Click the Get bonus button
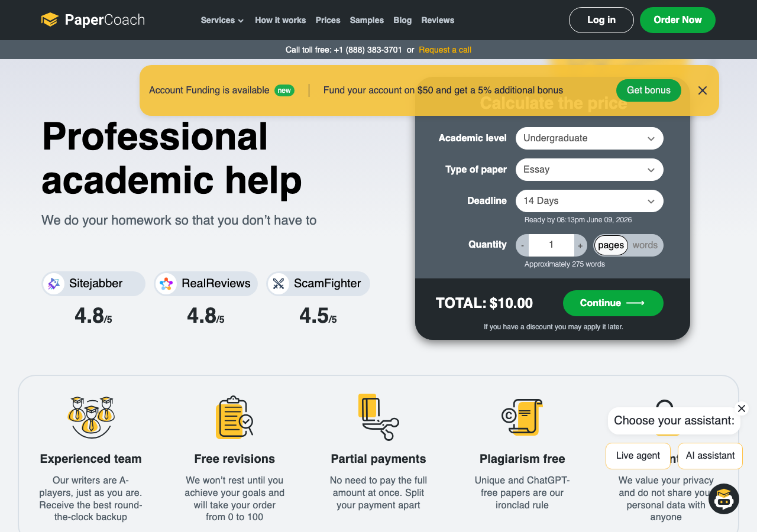The width and height of the screenshot is (757, 532). coord(649,90)
